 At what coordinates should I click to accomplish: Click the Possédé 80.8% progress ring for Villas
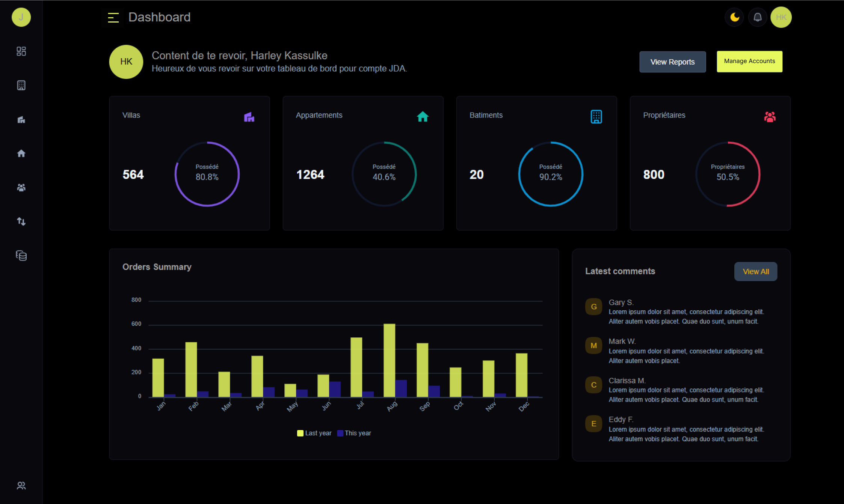(207, 173)
